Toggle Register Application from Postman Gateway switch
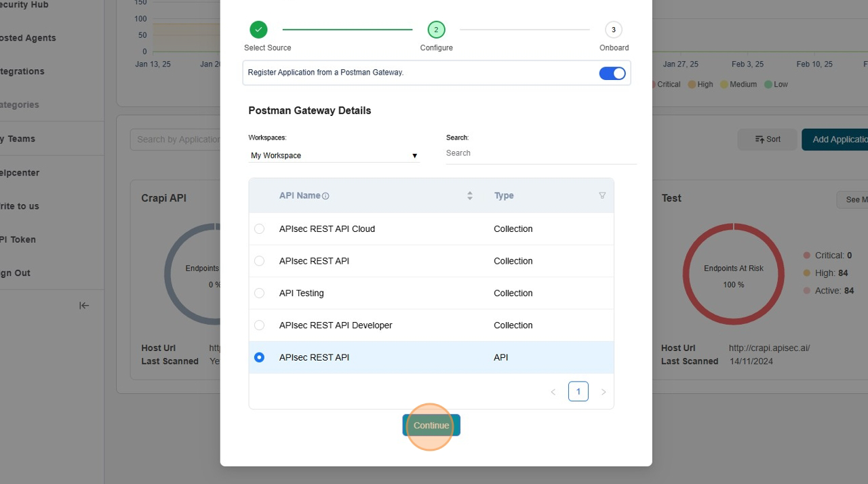The image size is (868, 484). tap(612, 73)
